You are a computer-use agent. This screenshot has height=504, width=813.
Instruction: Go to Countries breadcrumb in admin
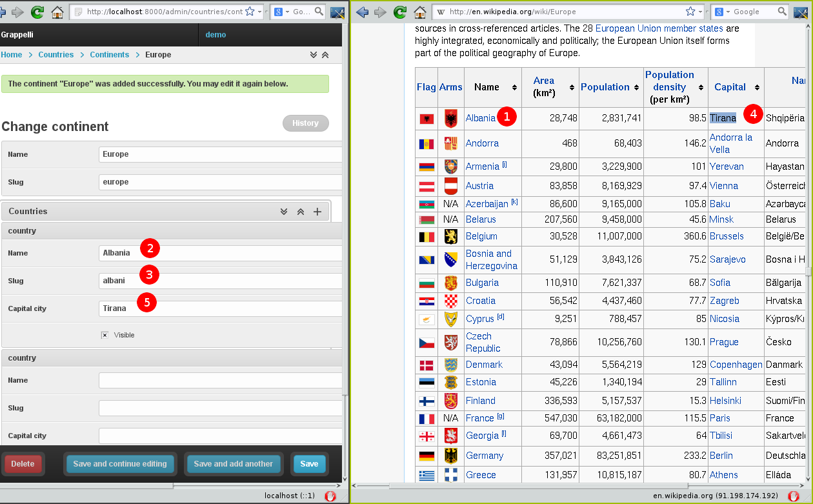pyautogui.click(x=56, y=55)
